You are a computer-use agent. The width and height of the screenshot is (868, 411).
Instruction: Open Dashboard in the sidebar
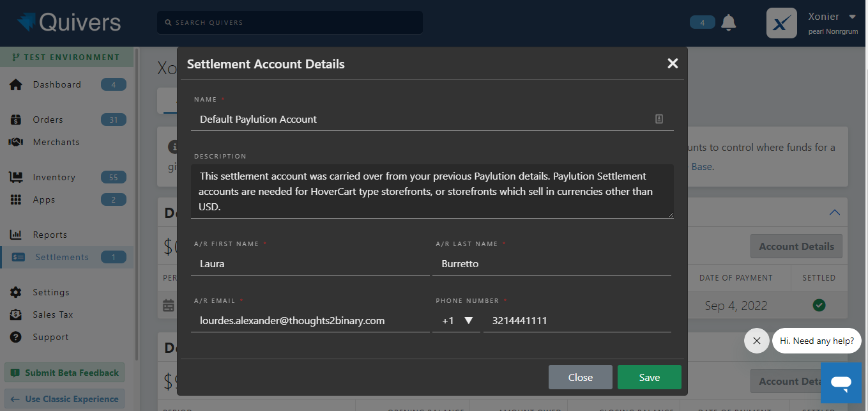[x=57, y=84]
